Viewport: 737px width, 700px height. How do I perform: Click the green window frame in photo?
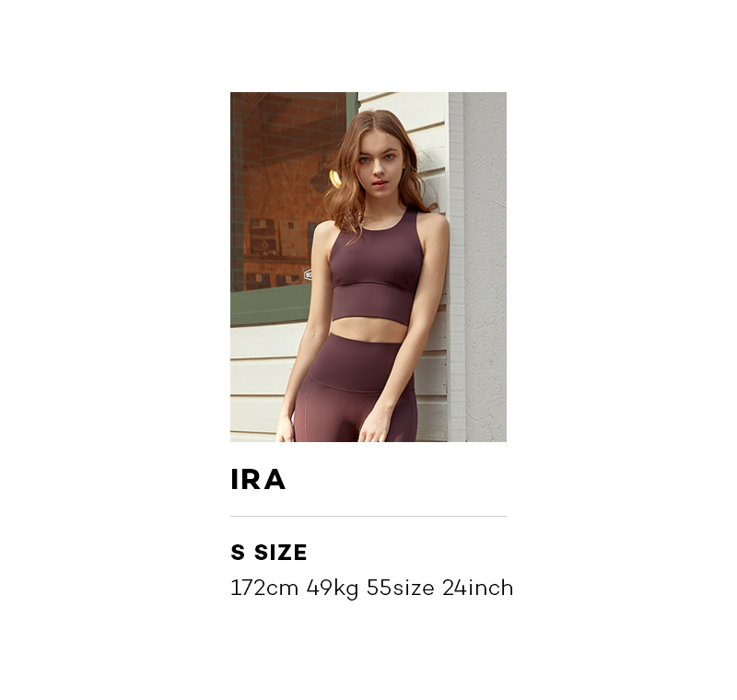click(x=270, y=306)
